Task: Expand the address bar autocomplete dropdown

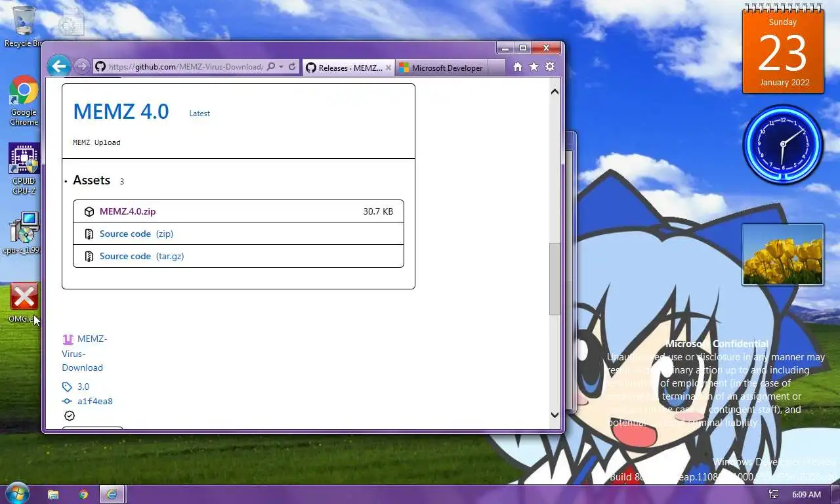Action: coord(281,67)
